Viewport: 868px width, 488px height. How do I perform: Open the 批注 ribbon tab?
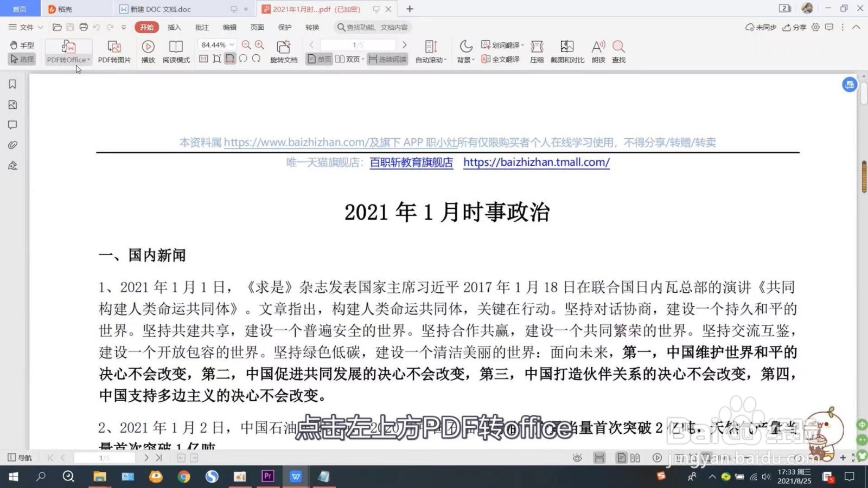(x=202, y=27)
